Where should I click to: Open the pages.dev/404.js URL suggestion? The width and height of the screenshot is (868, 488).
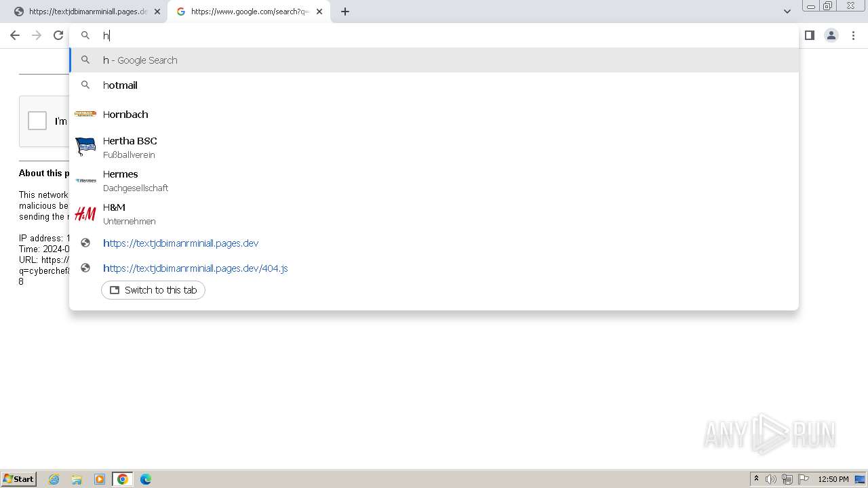434,268
